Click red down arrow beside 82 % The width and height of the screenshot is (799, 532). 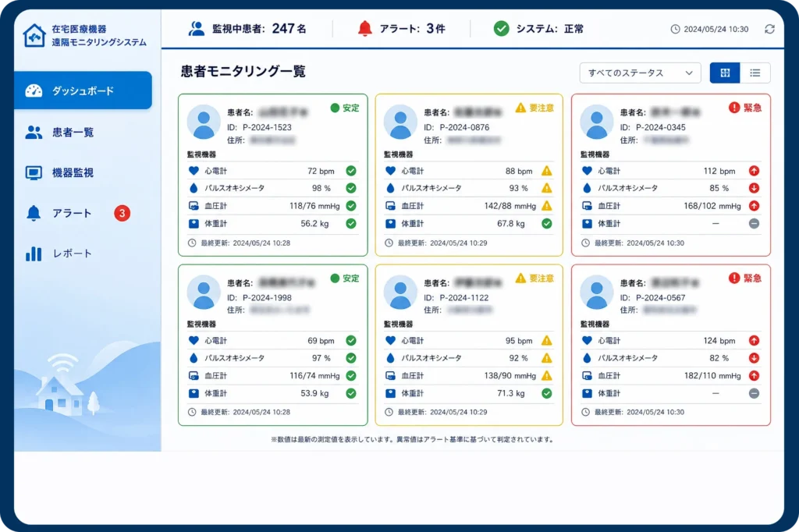pos(755,358)
